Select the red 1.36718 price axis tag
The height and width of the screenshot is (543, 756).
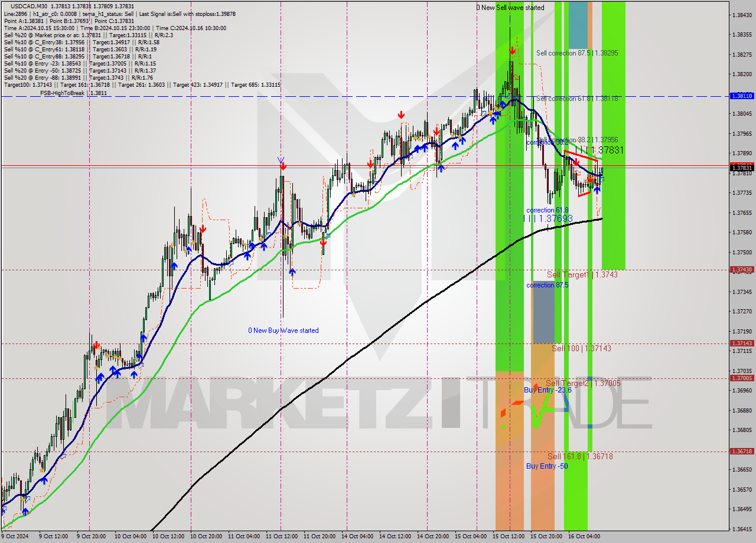tap(741, 451)
